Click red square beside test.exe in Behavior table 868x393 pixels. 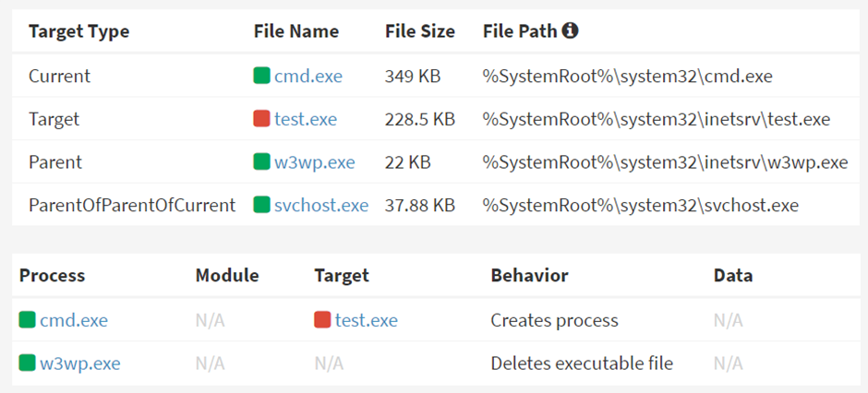(322, 319)
